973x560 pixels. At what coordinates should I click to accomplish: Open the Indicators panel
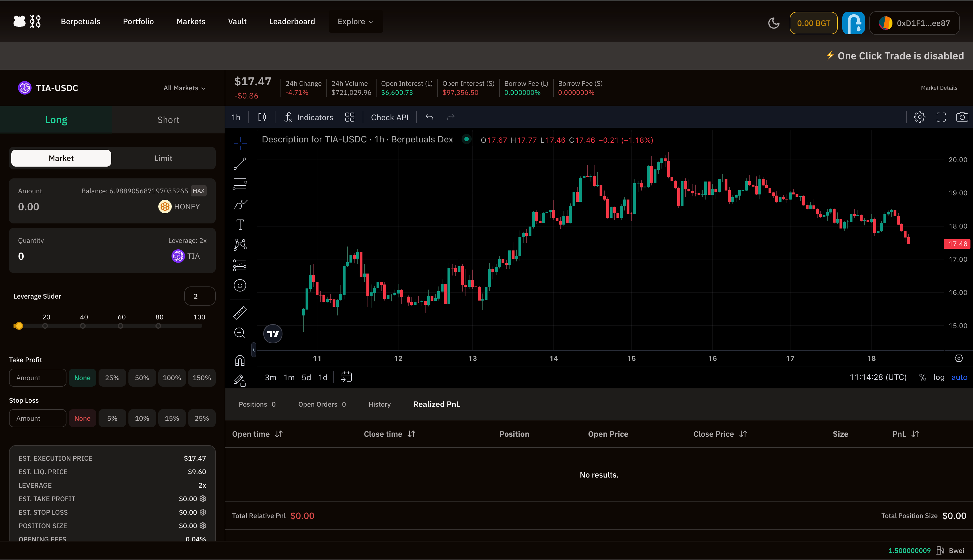click(x=309, y=117)
